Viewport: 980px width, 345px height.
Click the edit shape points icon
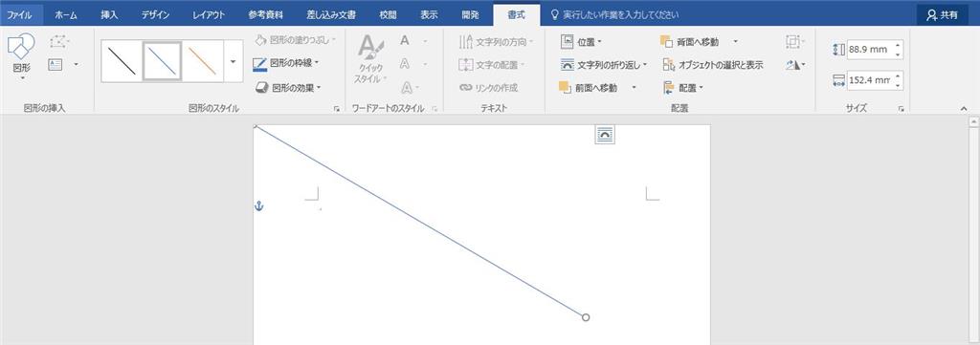click(58, 42)
